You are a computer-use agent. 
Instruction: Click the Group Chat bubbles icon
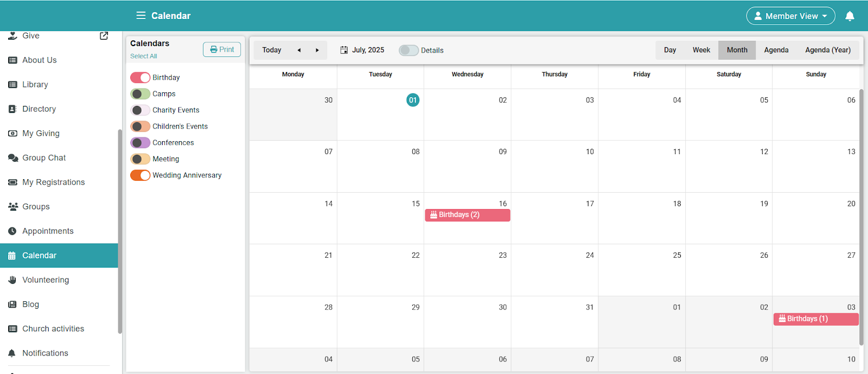pos(13,158)
